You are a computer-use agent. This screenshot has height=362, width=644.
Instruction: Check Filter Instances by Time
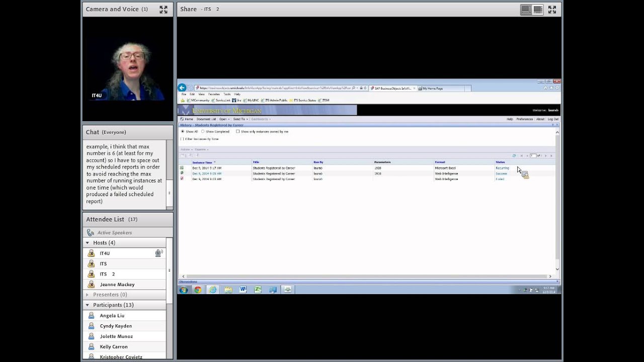pyautogui.click(x=183, y=139)
